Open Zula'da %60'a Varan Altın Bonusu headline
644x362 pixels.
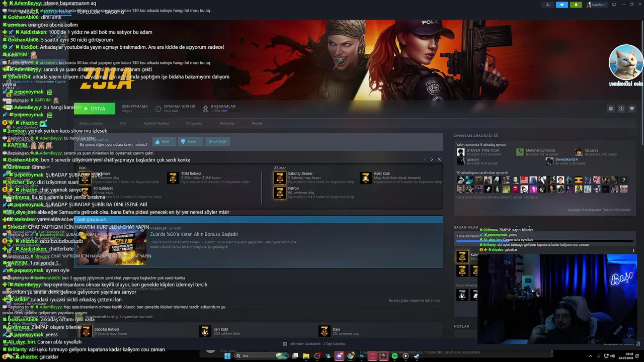coord(194,234)
